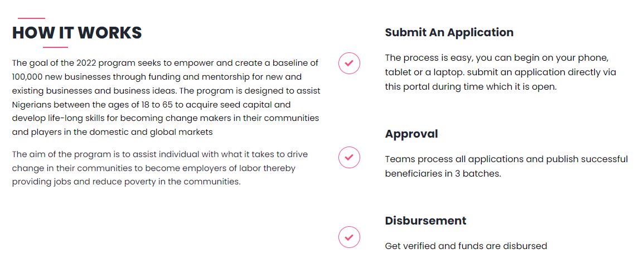Select the Disbursement step heading
The width and height of the screenshot is (644, 263).
click(425, 221)
